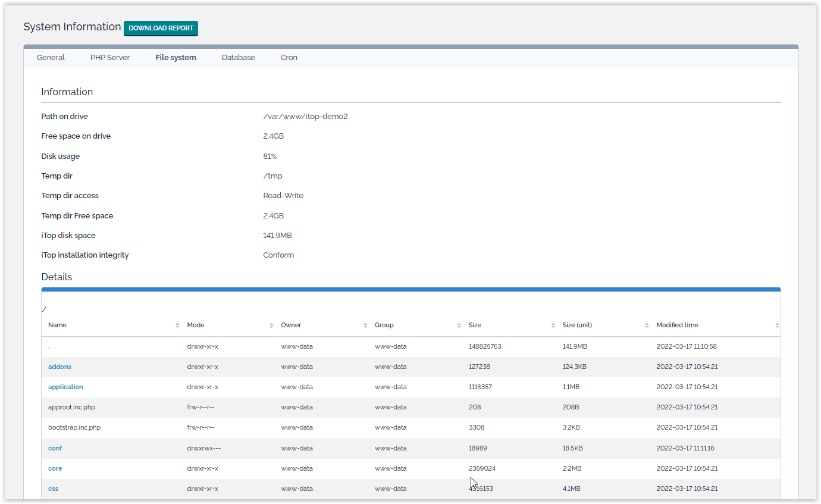Select the File system tab
The height and width of the screenshot is (504, 821).
[x=176, y=58]
